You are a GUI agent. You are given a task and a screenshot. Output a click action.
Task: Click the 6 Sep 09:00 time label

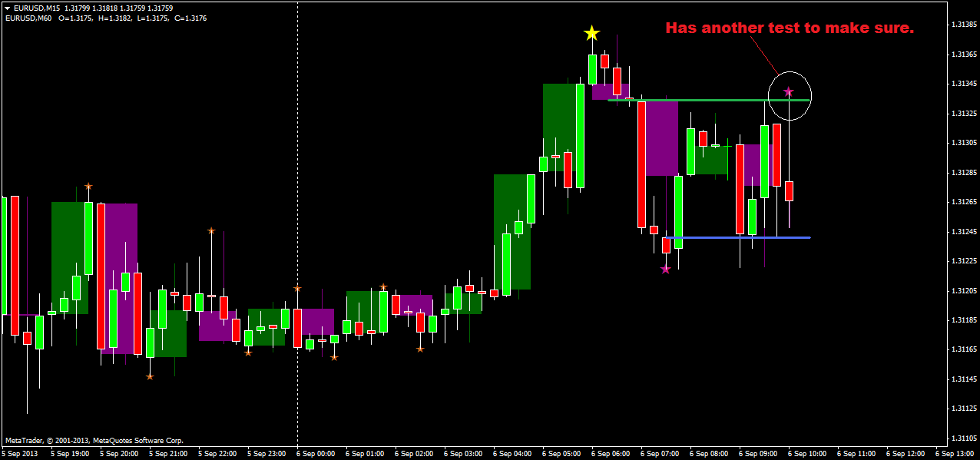[759, 454]
